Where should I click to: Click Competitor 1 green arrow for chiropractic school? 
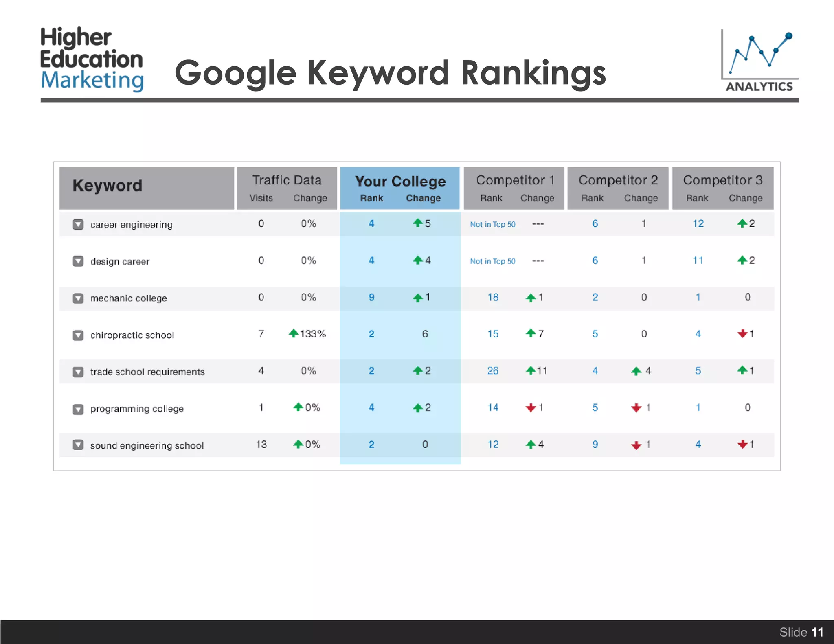coord(531,333)
